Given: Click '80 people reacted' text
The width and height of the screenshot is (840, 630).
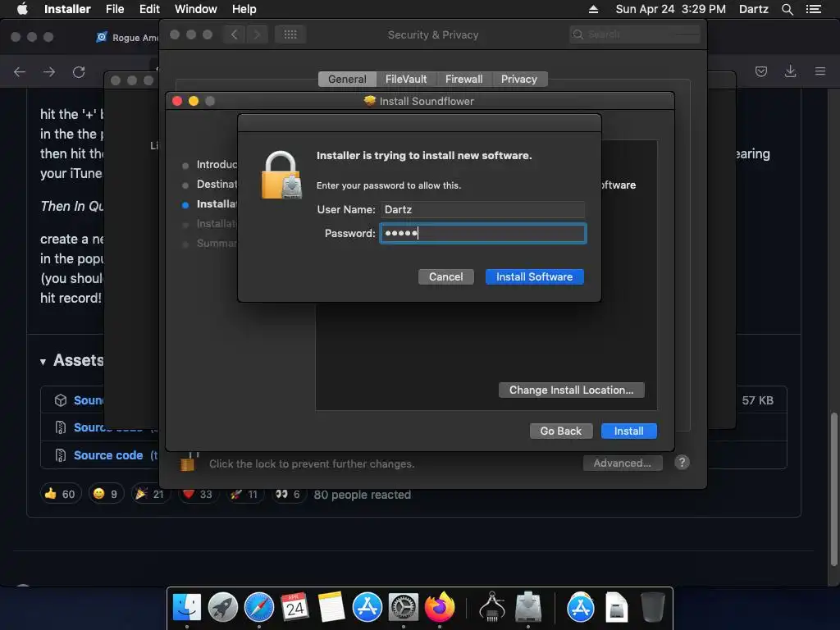Looking at the screenshot, I should click(362, 495).
